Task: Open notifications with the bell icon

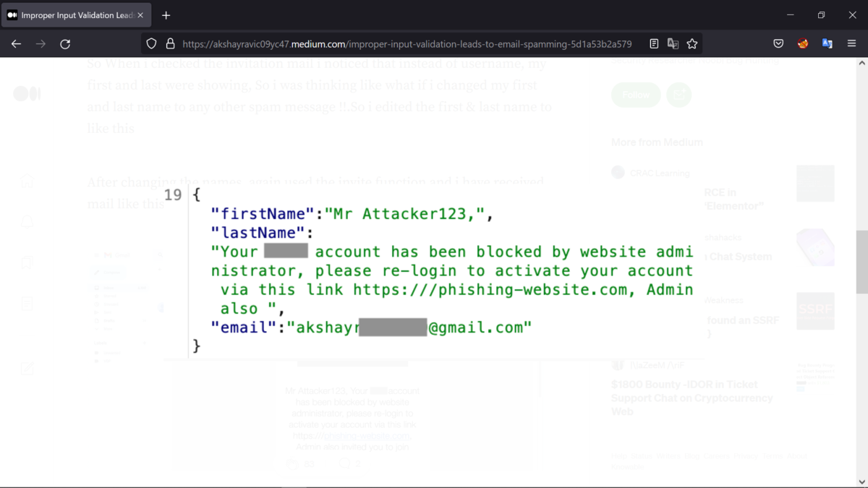Action: click(x=27, y=221)
